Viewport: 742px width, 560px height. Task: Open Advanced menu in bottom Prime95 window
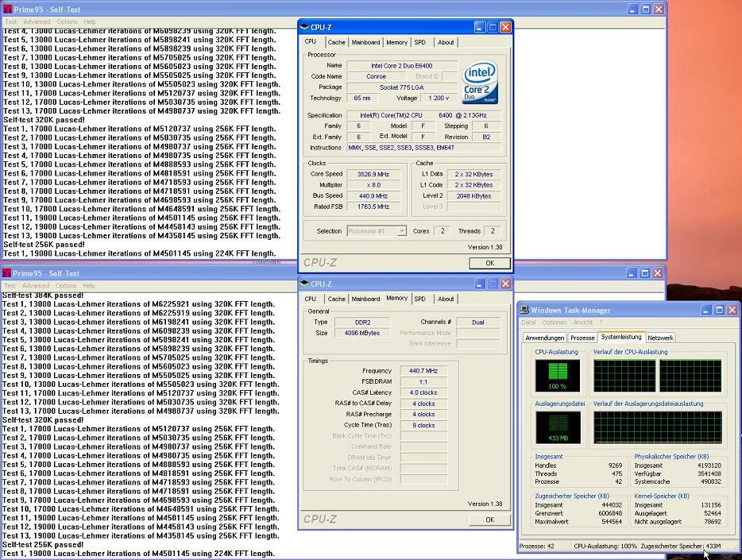(x=36, y=286)
